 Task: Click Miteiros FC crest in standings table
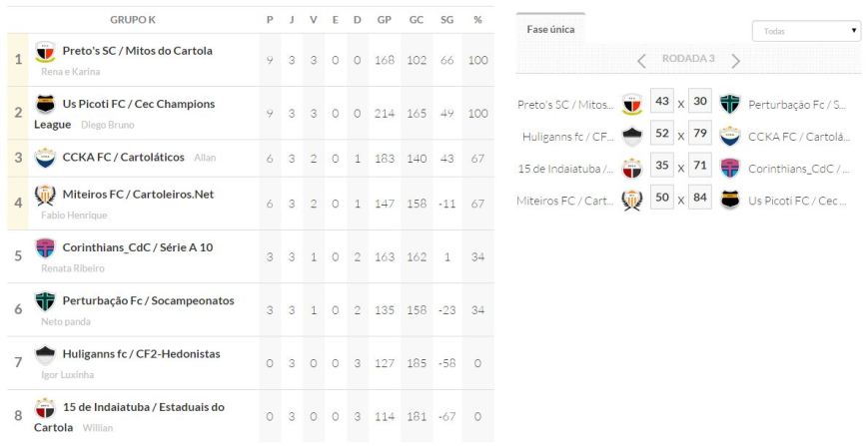(45, 195)
